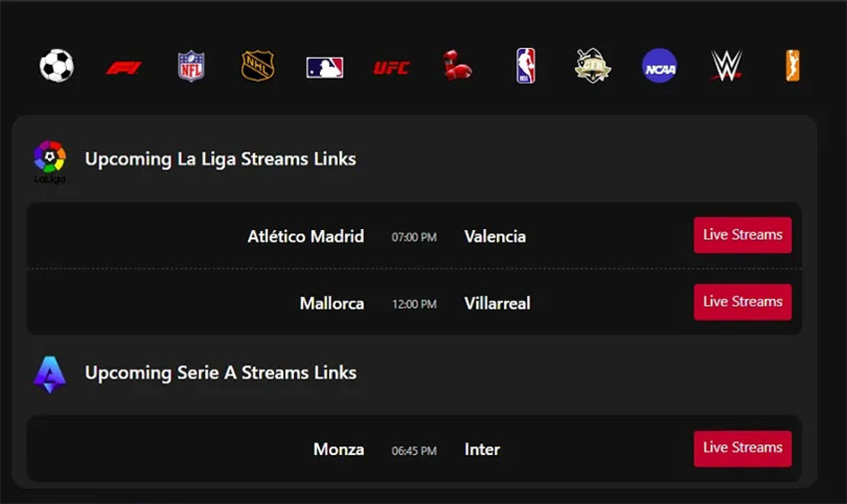
Task: Open the boxing gloves category
Action: tap(457, 66)
